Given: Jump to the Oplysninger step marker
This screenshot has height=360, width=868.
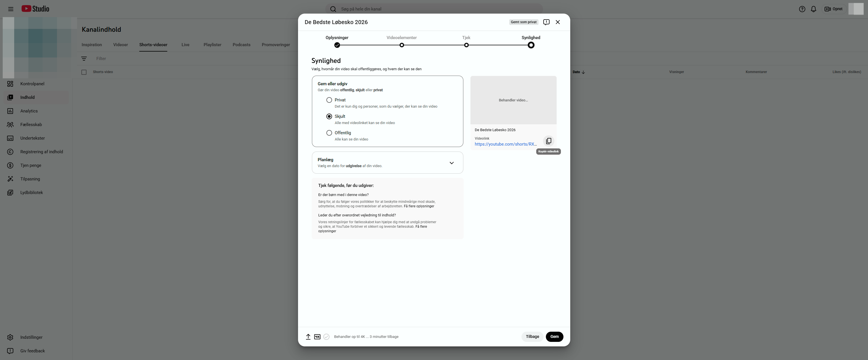Looking at the screenshot, I should 337,45.
